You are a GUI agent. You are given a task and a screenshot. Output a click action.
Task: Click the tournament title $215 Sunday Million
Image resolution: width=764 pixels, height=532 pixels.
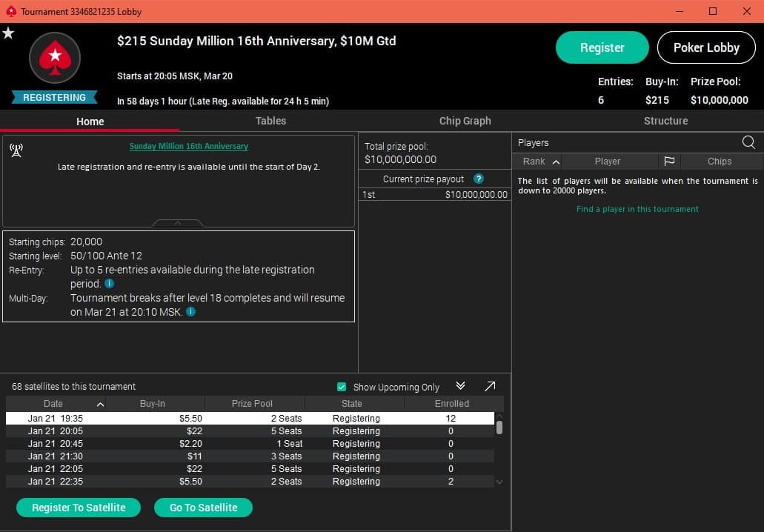coord(256,41)
